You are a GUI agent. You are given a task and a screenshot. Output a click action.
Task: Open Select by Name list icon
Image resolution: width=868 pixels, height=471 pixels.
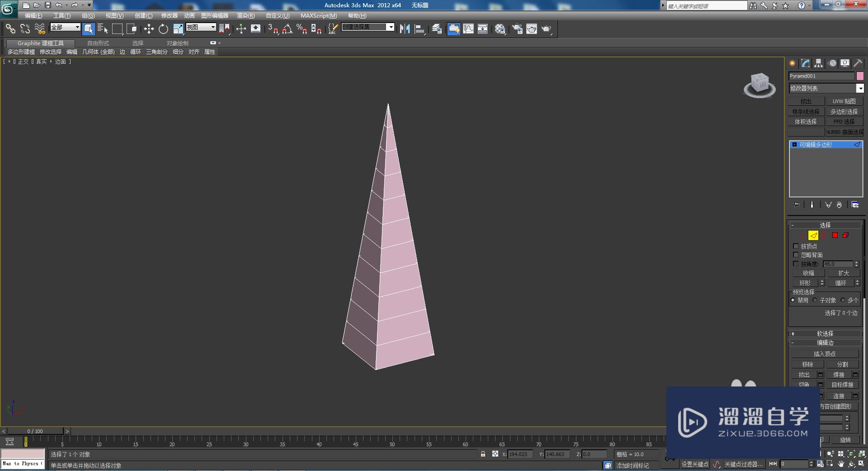point(103,29)
